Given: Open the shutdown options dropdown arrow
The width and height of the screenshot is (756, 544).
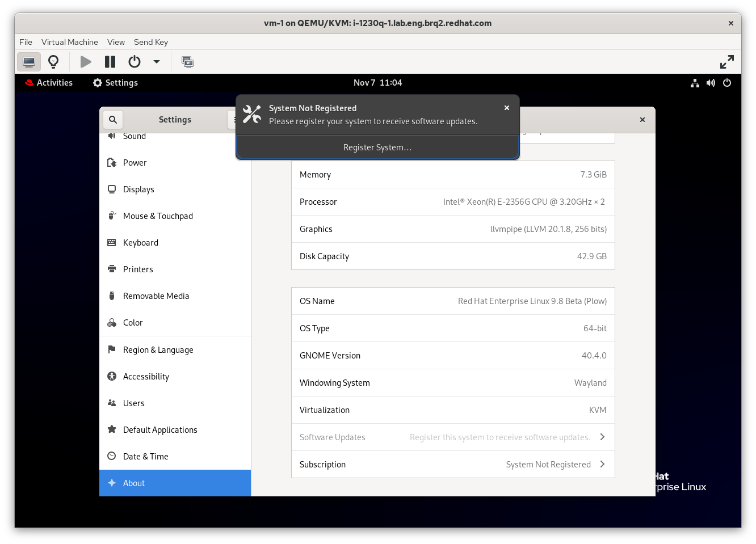Looking at the screenshot, I should (x=157, y=62).
